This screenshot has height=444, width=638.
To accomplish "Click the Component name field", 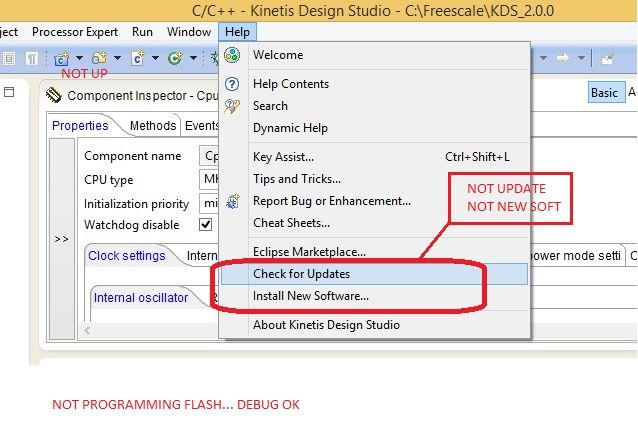I will (209, 156).
